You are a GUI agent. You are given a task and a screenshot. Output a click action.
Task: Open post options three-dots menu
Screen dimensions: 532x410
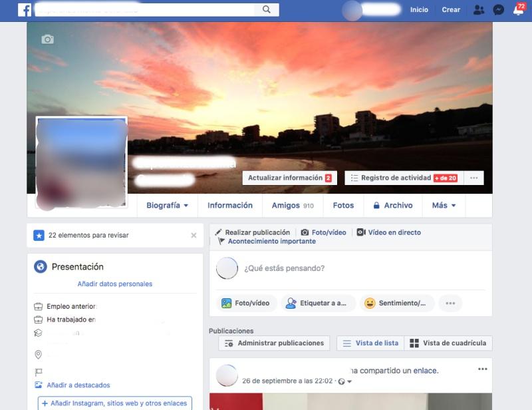coord(482,369)
